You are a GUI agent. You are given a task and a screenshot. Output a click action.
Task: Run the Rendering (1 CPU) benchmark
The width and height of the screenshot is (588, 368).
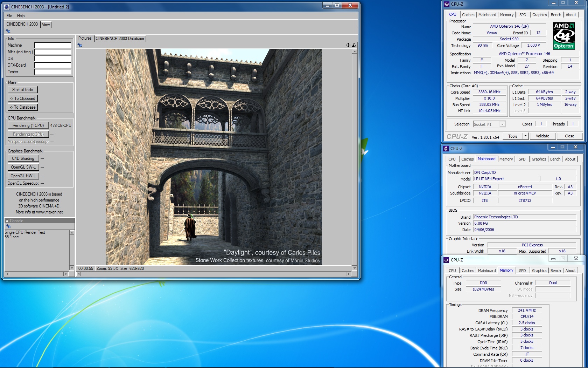point(28,125)
